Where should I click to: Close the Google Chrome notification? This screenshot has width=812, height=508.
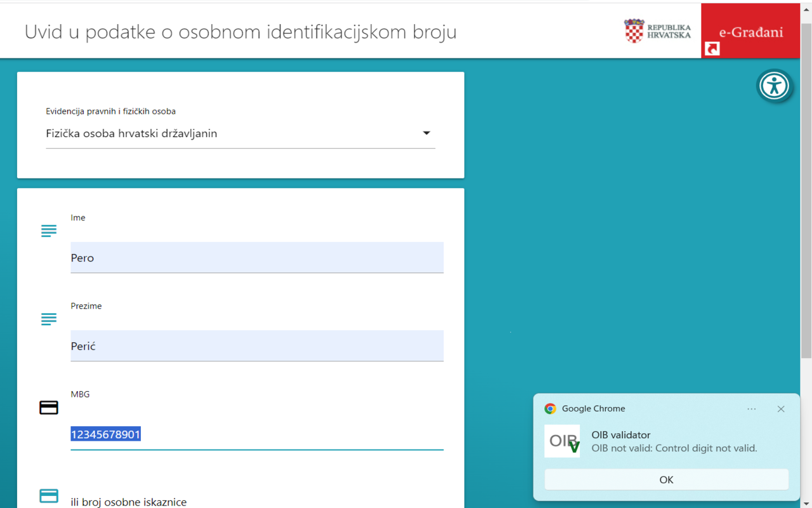pos(781,409)
